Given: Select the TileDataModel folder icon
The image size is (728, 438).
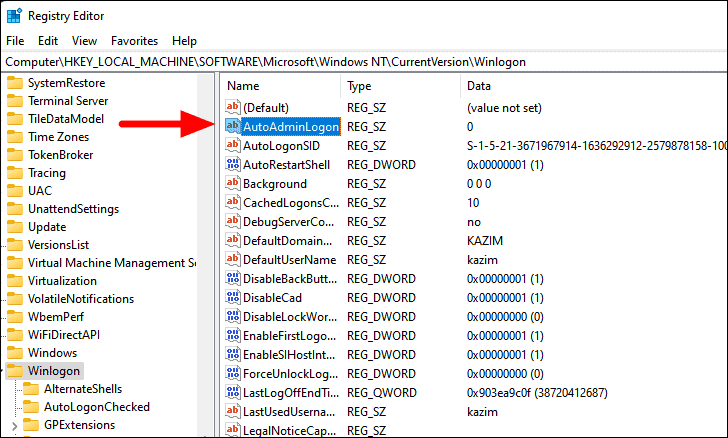Looking at the screenshot, I should click(15, 119).
